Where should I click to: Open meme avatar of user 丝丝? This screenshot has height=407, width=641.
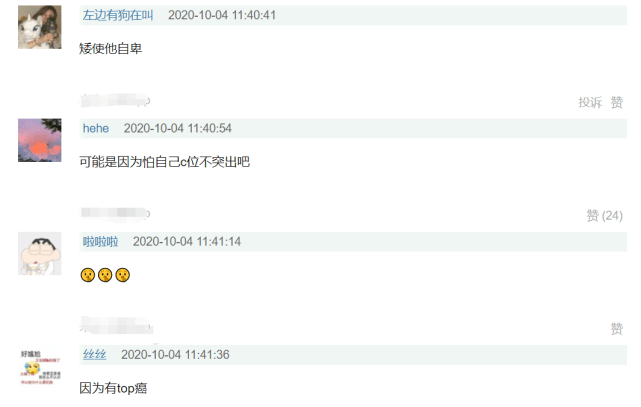tap(40, 367)
